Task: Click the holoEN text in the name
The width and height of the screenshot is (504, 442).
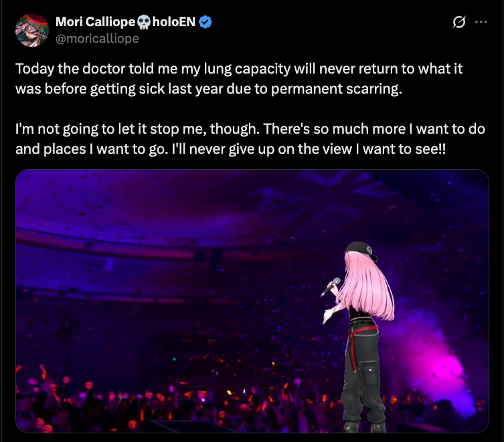Action: [173, 22]
